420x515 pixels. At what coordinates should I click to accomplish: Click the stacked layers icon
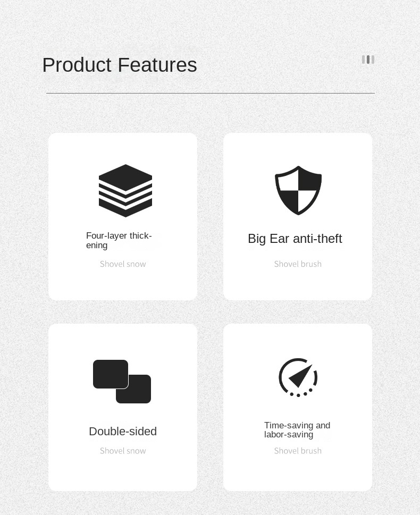click(x=125, y=190)
